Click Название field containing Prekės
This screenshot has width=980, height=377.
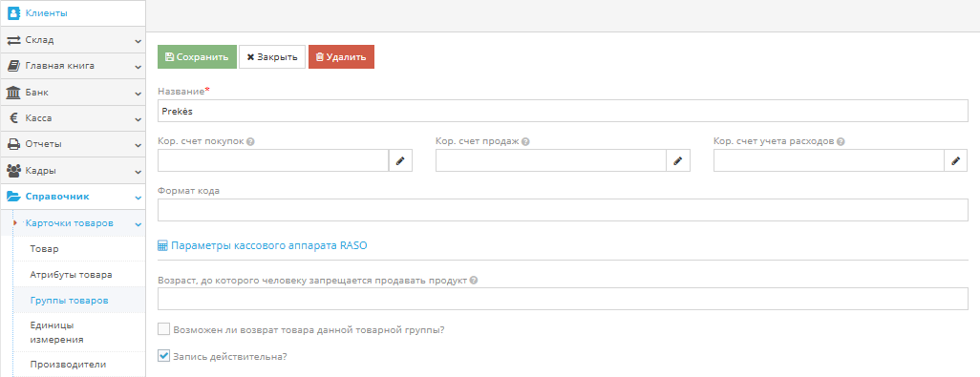563,111
